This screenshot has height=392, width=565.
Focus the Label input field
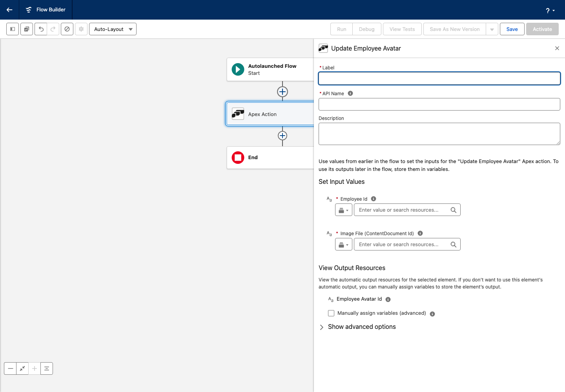point(439,78)
